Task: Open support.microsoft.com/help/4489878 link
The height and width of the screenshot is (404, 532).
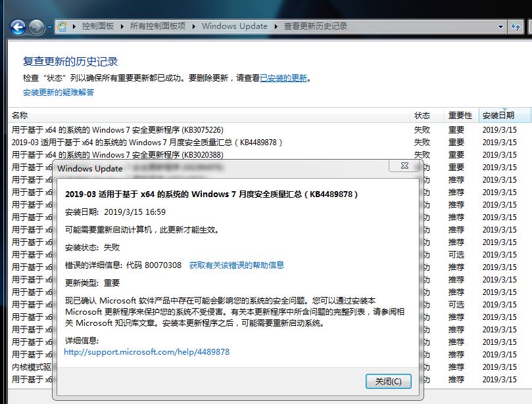Action: [x=147, y=352]
